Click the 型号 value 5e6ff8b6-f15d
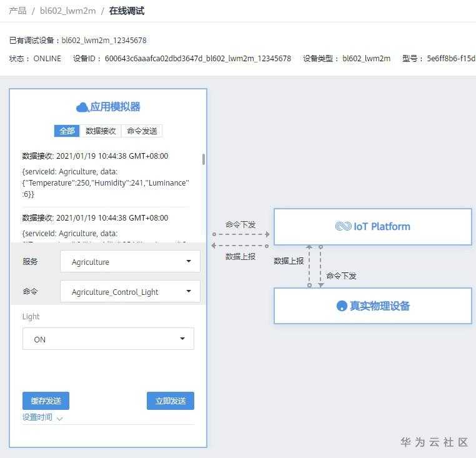Viewport: 476px width, 458px height. [x=451, y=58]
